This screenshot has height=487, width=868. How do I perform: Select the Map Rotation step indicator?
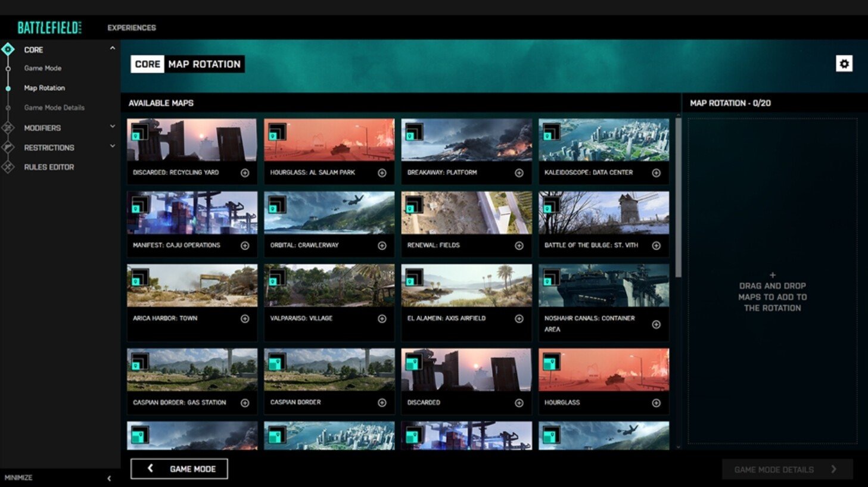8,88
